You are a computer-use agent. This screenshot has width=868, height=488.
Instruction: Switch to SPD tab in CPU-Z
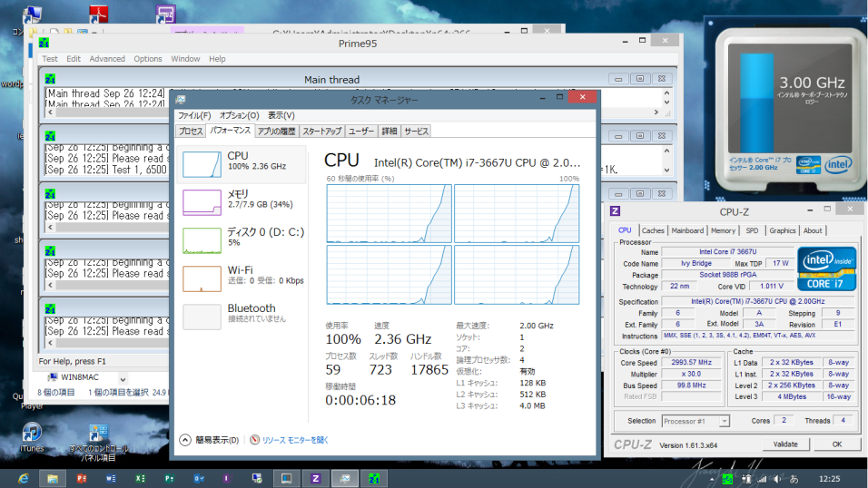[752, 230]
